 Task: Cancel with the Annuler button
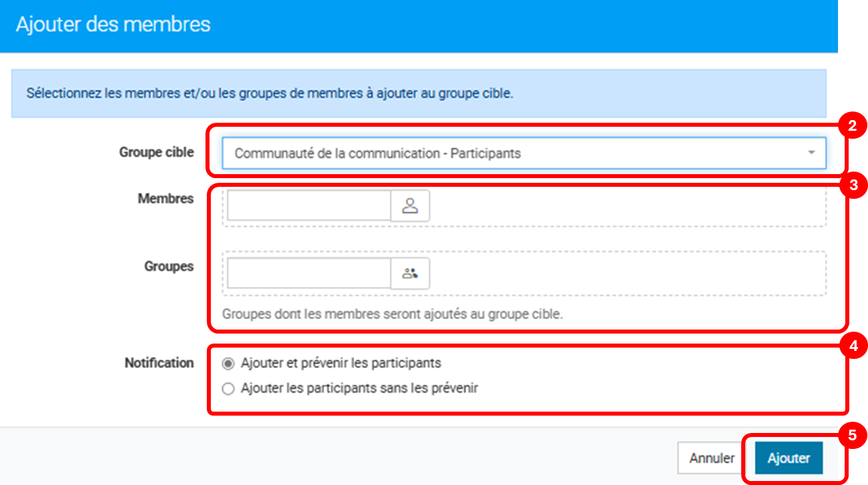712,458
